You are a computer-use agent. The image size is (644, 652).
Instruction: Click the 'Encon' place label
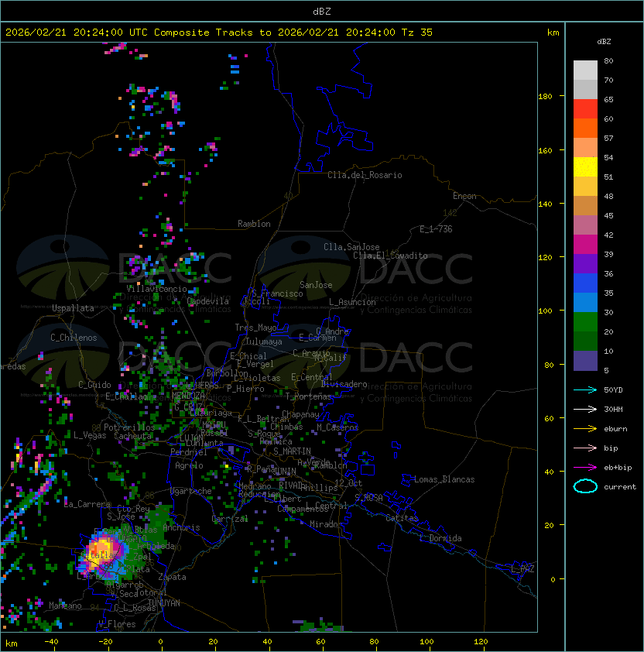coord(464,196)
